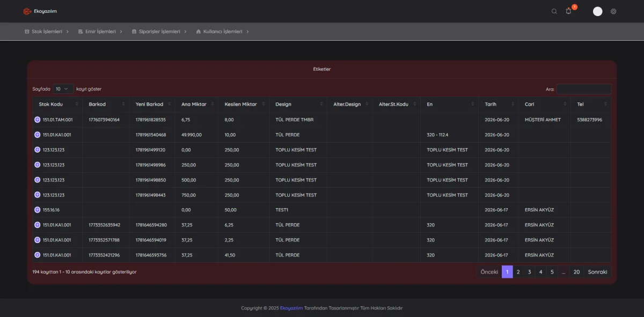Open the notifications bell

click(568, 11)
